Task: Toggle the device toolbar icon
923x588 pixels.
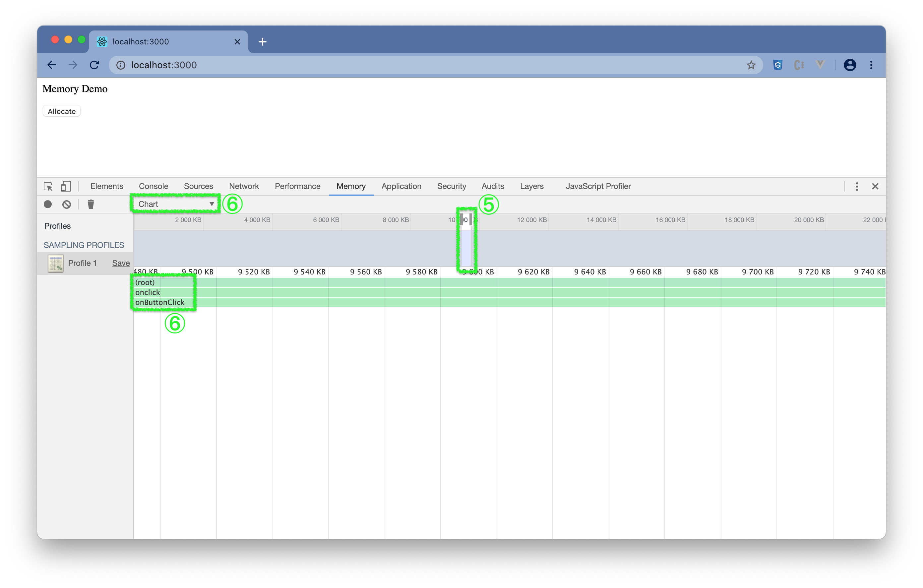Action: tap(66, 186)
